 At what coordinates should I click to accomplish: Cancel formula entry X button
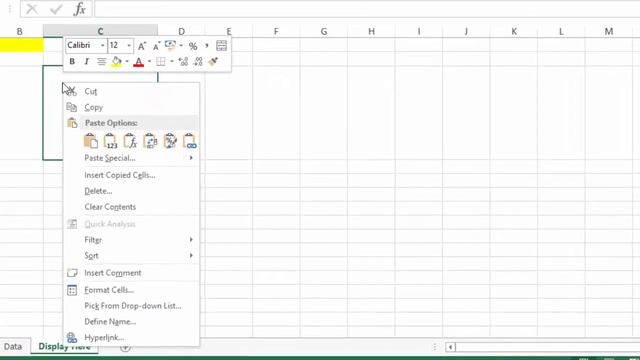(32, 9)
